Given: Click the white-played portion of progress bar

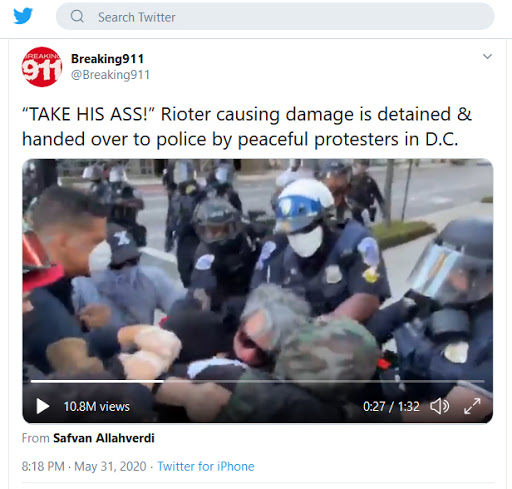Looking at the screenshot, I should click(x=97, y=380).
